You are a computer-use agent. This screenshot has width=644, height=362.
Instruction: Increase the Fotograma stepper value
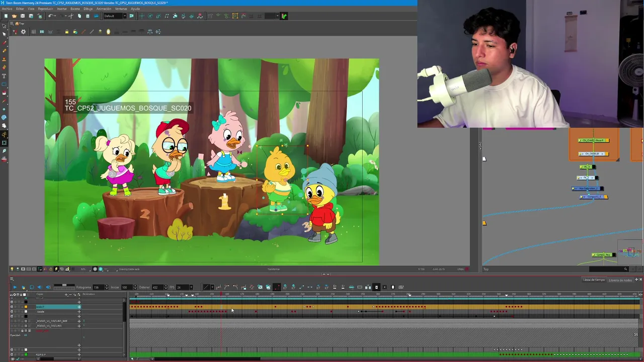coord(106,286)
